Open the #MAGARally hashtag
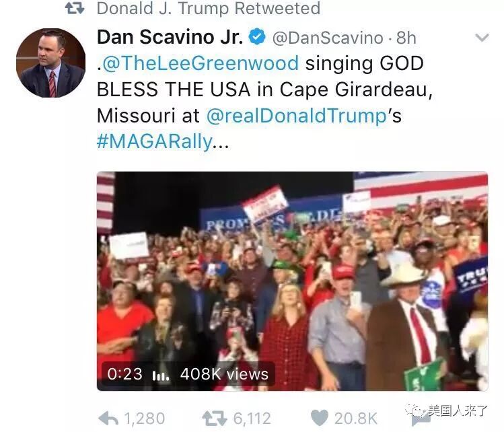Image resolution: width=504 pixels, height=432 pixels. (x=155, y=141)
